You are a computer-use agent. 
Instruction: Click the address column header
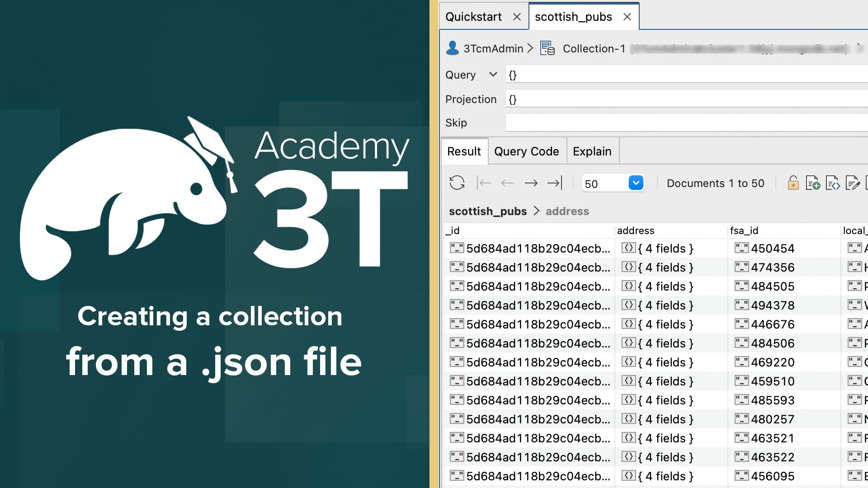coord(671,230)
